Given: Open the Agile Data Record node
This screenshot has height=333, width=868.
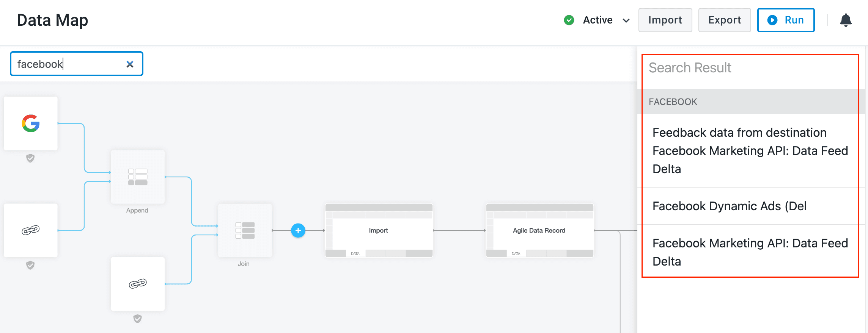Looking at the screenshot, I should (539, 230).
